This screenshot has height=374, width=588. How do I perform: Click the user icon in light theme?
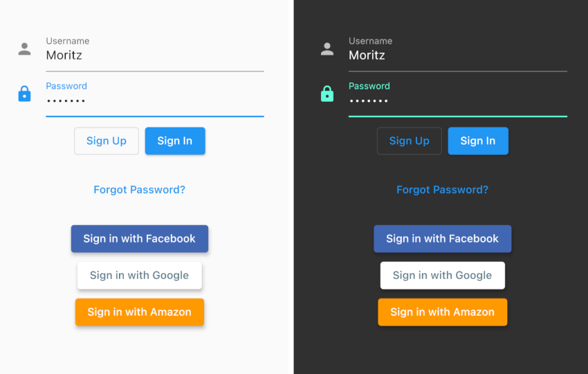point(24,49)
